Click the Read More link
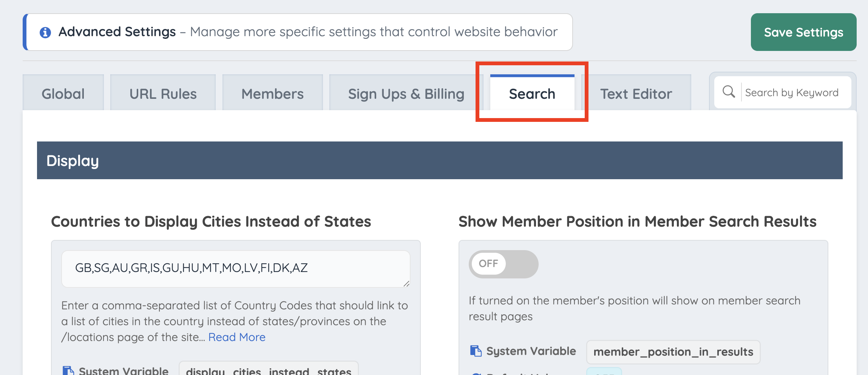This screenshot has height=375, width=868. (237, 337)
